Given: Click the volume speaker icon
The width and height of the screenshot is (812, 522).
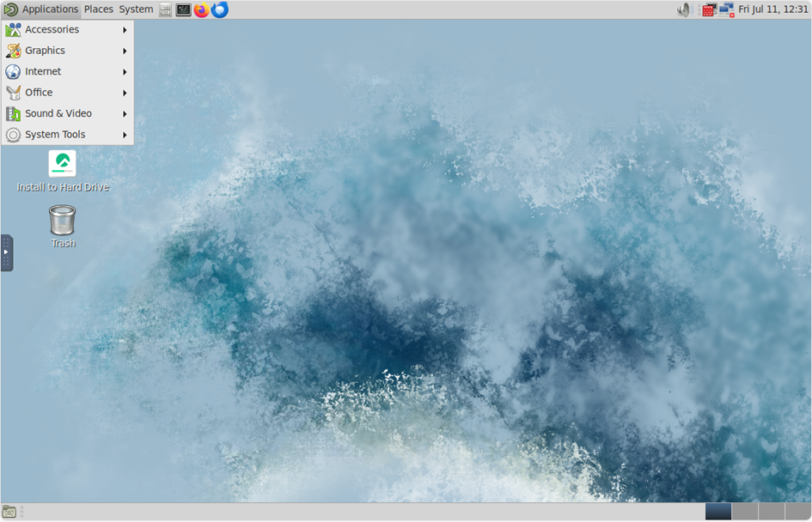Looking at the screenshot, I should click(x=685, y=9).
